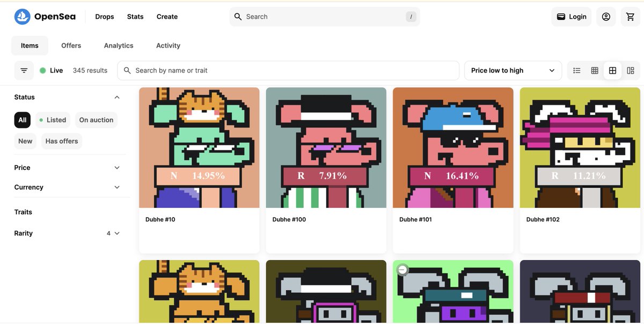The height and width of the screenshot is (324, 644).
Task: Open Dubhe #10 item title
Action: pos(160,219)
